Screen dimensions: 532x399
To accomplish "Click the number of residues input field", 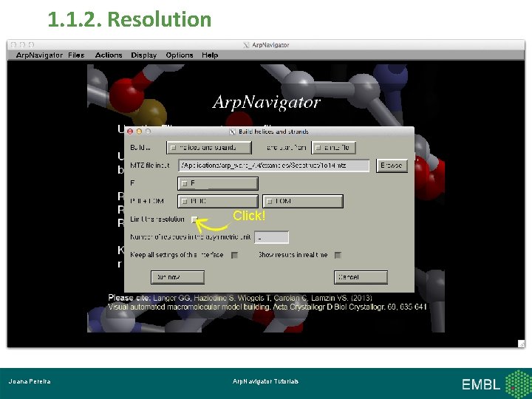I will click(271, 237).
